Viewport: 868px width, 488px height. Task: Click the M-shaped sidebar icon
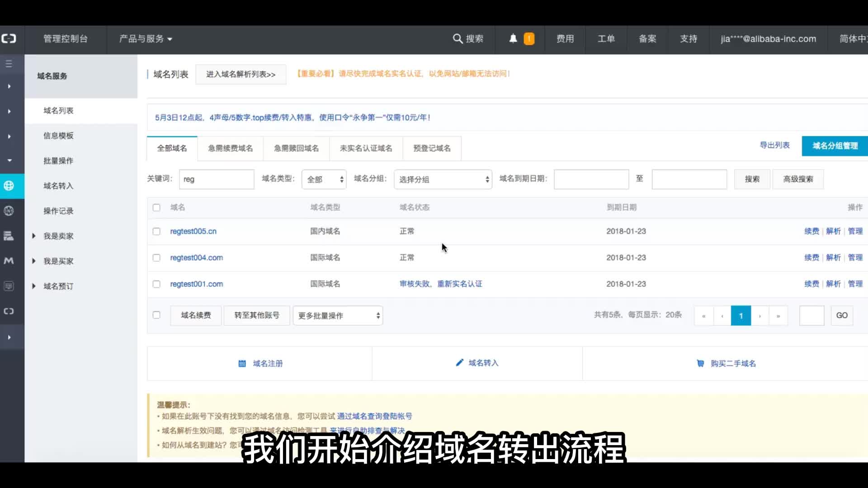pyautogui.click(x=9, y=261)
